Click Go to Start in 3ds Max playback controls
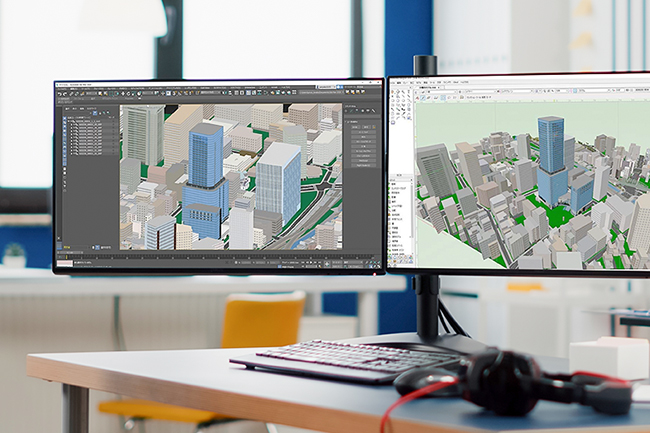Screen dimensions: 650x433 pyautogui.click(x=303, y=262)
